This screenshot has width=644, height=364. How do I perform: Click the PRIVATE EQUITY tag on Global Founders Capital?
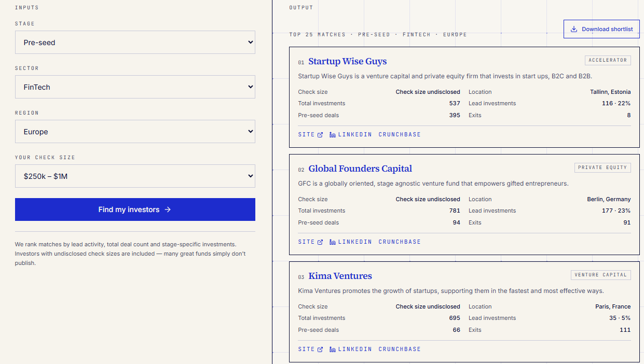[x=603, y=167]
